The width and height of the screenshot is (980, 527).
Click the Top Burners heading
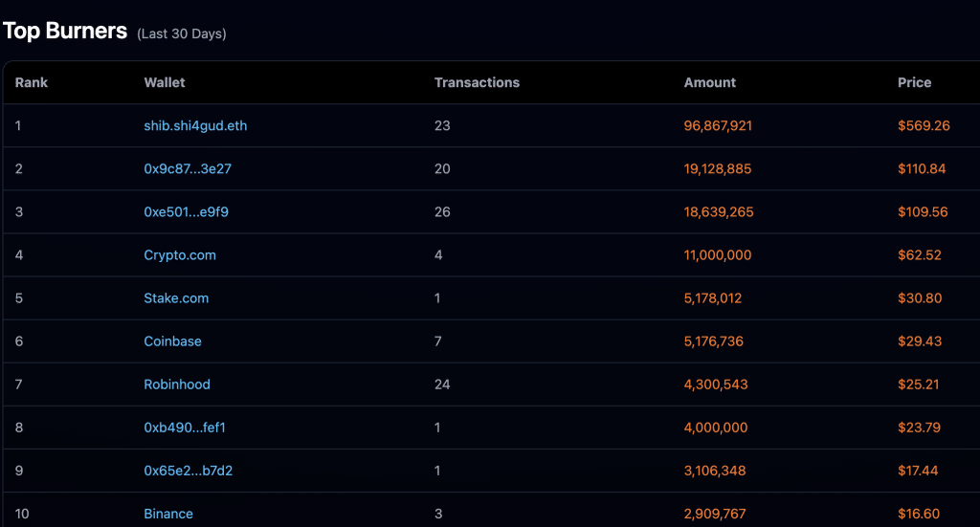pos(65,31)
